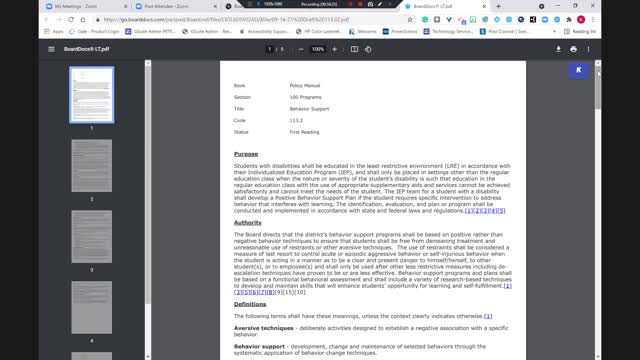Click recording toolbar camera icon
The image size is (640, 360).
(x=370, y=4)
